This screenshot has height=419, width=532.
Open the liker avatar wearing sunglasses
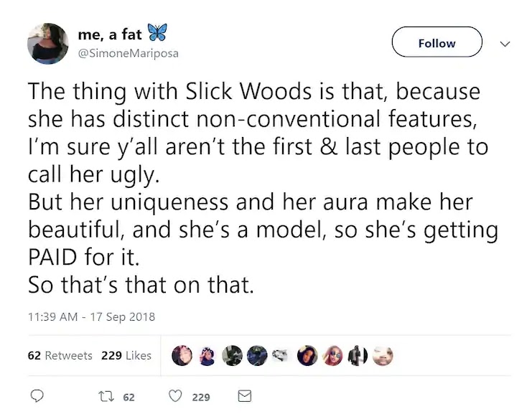click(x=332, y=356)
